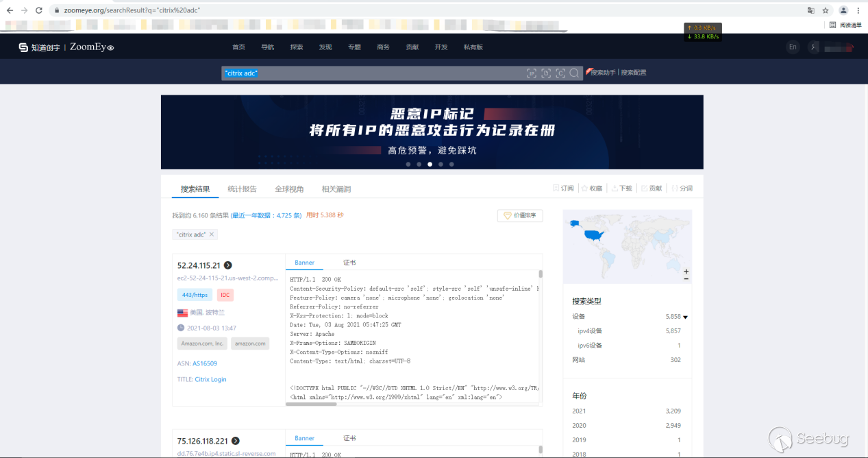Viewport: 868px width, 458px height.
Task: Open the 开发 nav item
Action: (x=441, y=47)
